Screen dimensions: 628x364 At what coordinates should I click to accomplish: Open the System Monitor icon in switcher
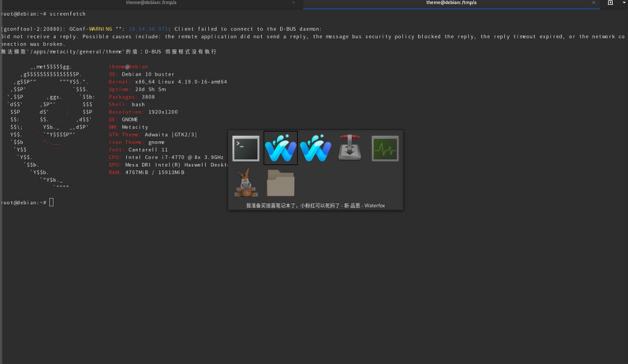pos(385,149)
